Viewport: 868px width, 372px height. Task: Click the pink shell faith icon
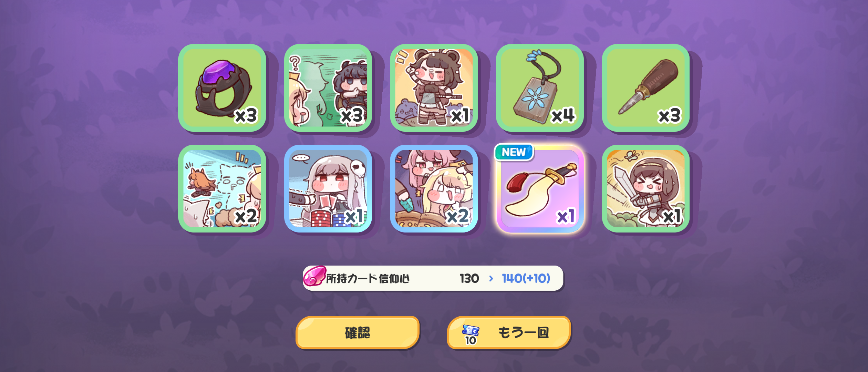tap(314, 276)
